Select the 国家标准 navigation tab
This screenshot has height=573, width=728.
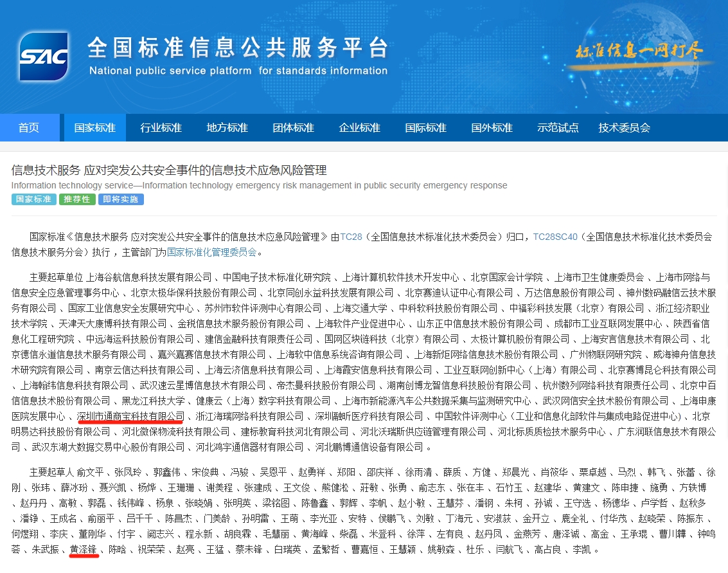(95, 128)
